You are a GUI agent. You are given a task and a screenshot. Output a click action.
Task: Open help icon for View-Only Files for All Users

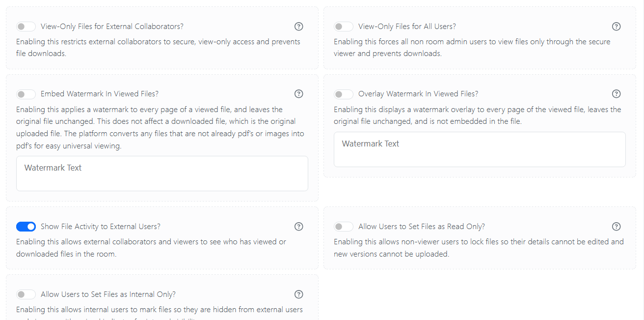point(617,27)
